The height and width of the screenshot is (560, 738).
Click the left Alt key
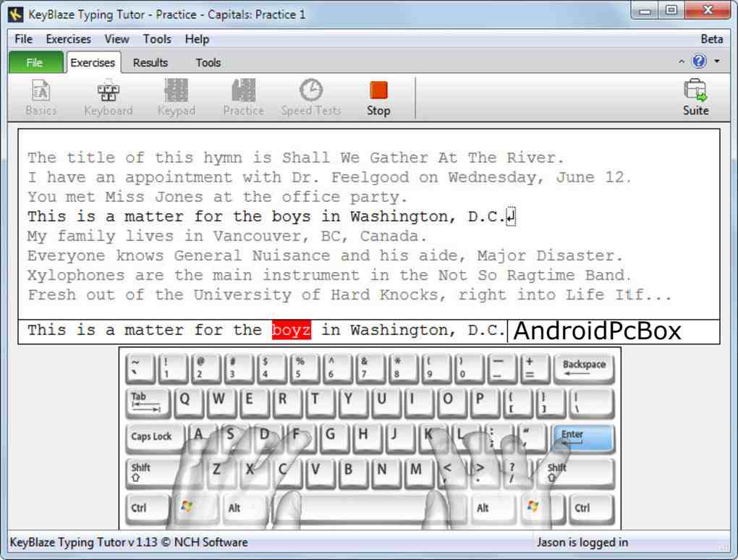[x=245, y=509]
